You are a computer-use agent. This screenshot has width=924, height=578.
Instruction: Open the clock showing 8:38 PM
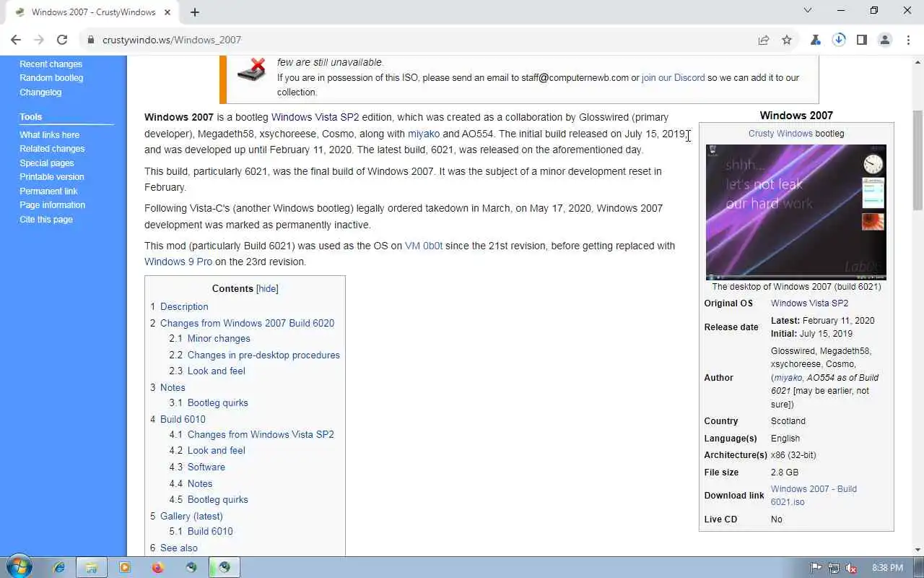pyautogui.click(x=887, y=568)
